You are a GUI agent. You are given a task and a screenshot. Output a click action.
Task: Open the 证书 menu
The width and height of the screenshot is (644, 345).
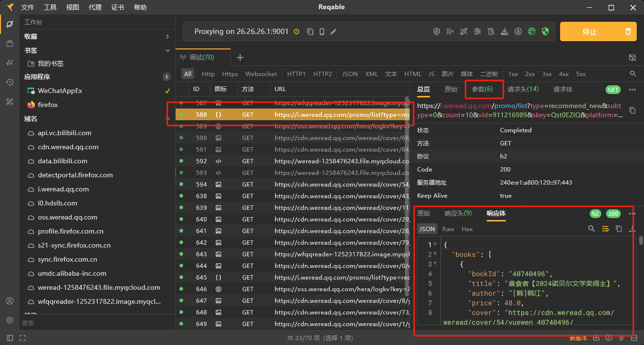pyautogui.click(x=117, y=7)
